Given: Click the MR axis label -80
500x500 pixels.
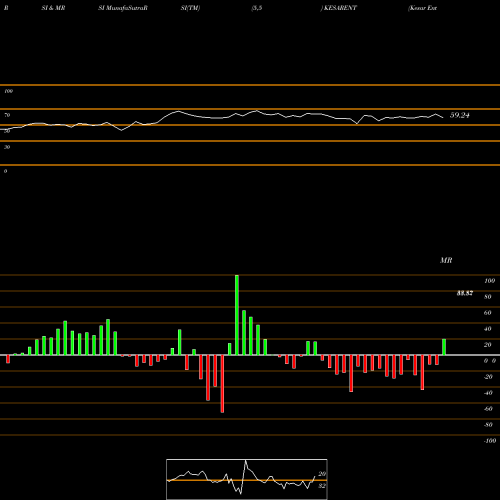Looking at the screenshot, I should (488, 425).
